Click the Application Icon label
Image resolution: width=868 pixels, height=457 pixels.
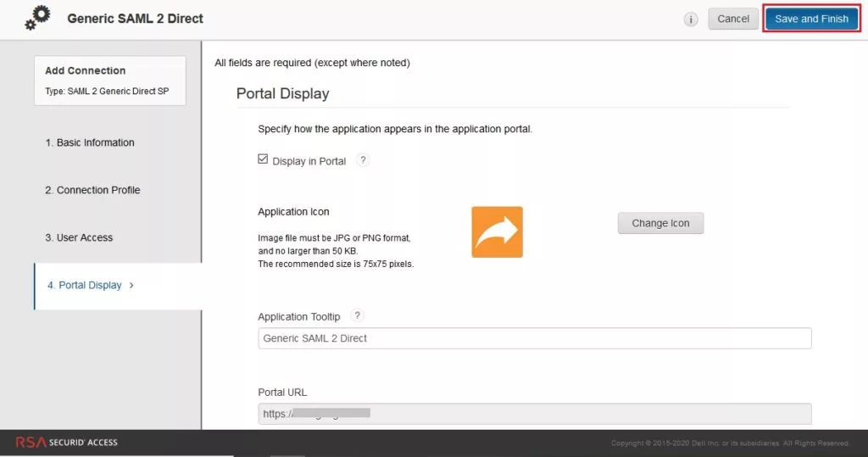pos(293,212)
